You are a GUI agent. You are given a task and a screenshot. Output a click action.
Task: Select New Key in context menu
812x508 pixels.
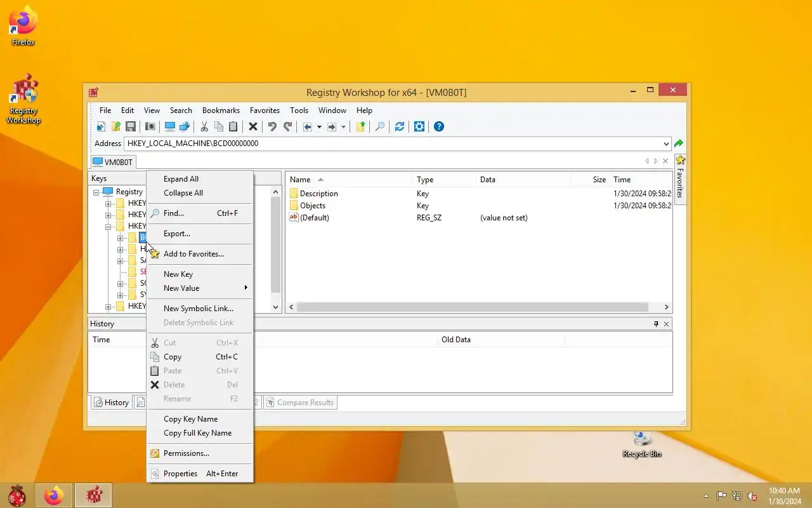click(199, 274)
